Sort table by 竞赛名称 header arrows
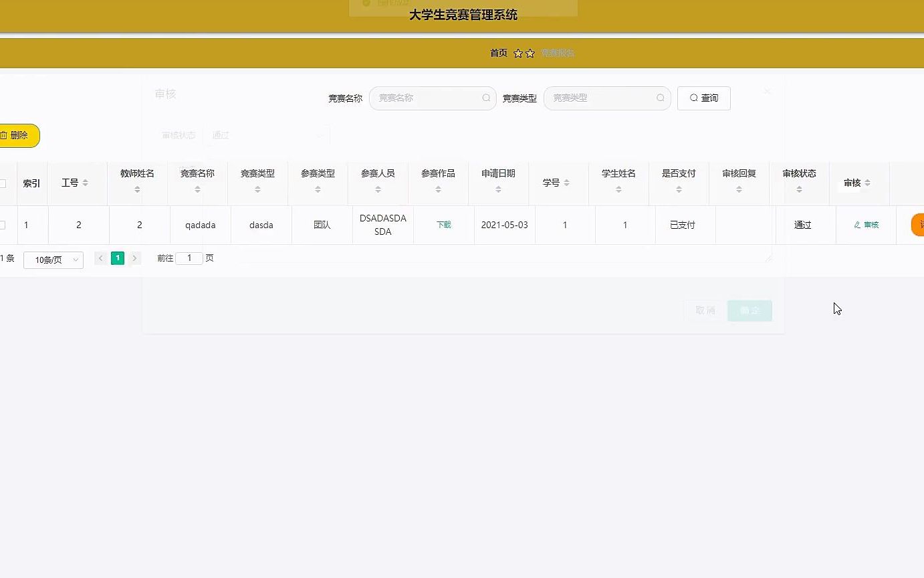924x578 pixels. click(x=197, y=189)
